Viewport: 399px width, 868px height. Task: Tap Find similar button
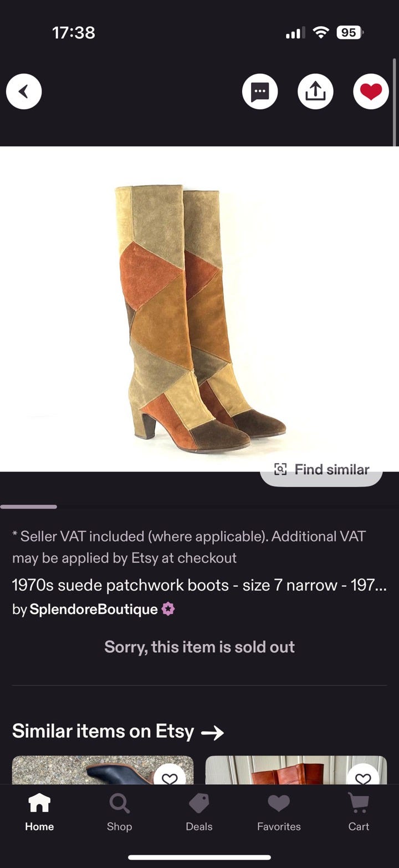coord(321,470)
